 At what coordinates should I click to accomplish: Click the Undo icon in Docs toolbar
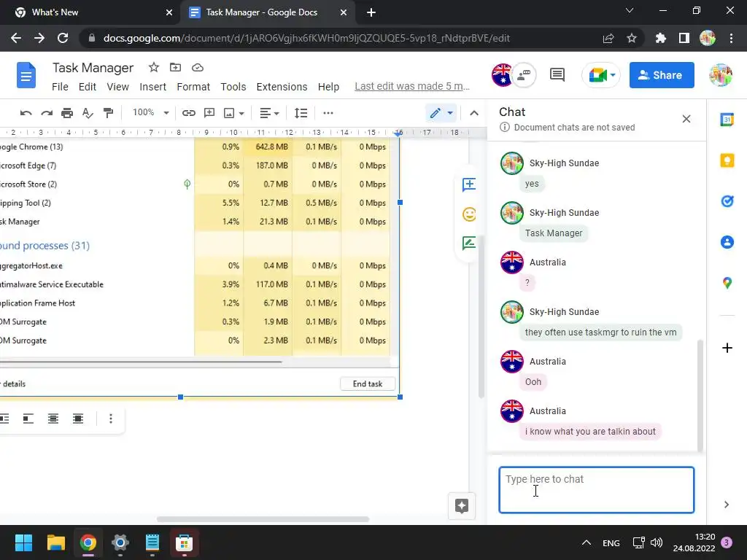point(26,113)
